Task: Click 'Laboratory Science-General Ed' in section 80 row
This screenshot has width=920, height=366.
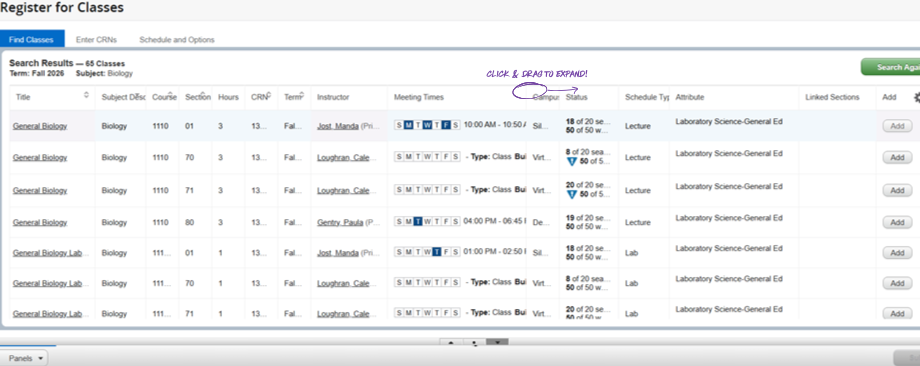Action: [729, 218]
